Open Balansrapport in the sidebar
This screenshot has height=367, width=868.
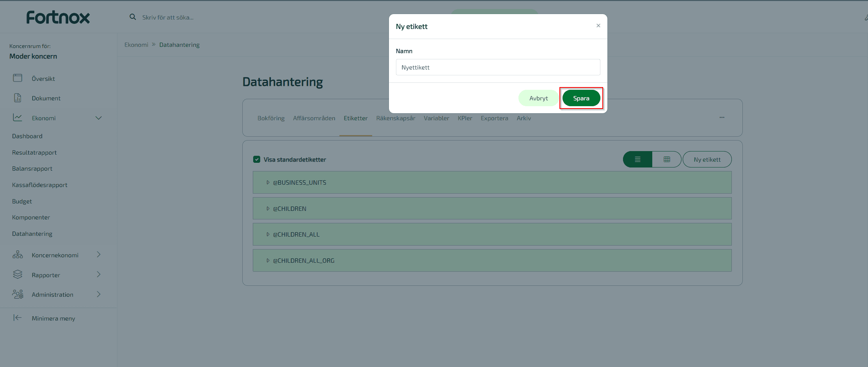tap(32, 168)
